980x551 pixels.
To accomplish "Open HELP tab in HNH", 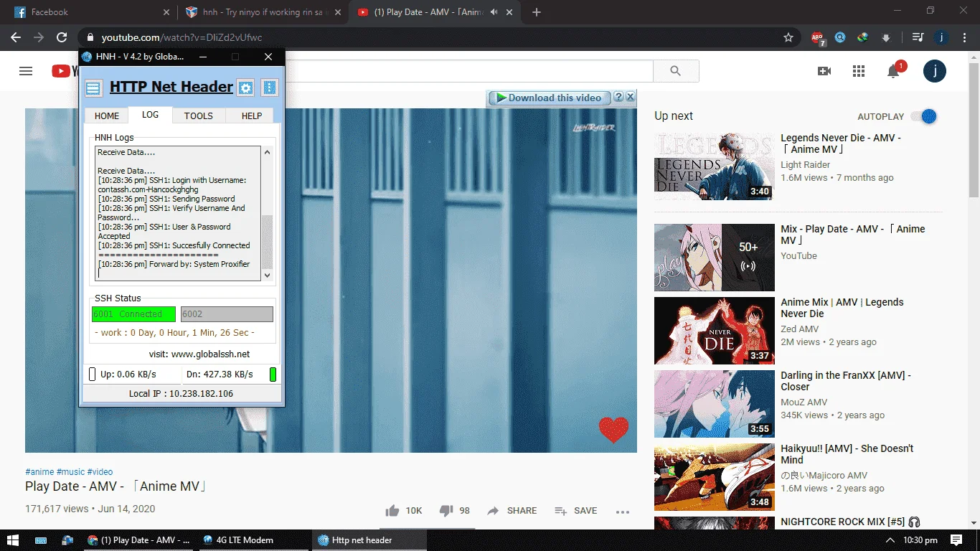I will point(252,116).
